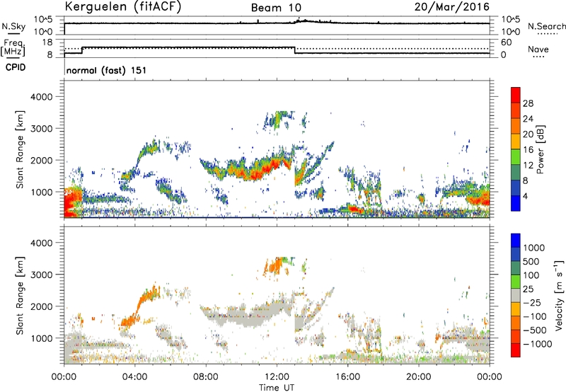Click the red bottom of velocity colorbar
The image size is (566, 392).
(516, 350)
